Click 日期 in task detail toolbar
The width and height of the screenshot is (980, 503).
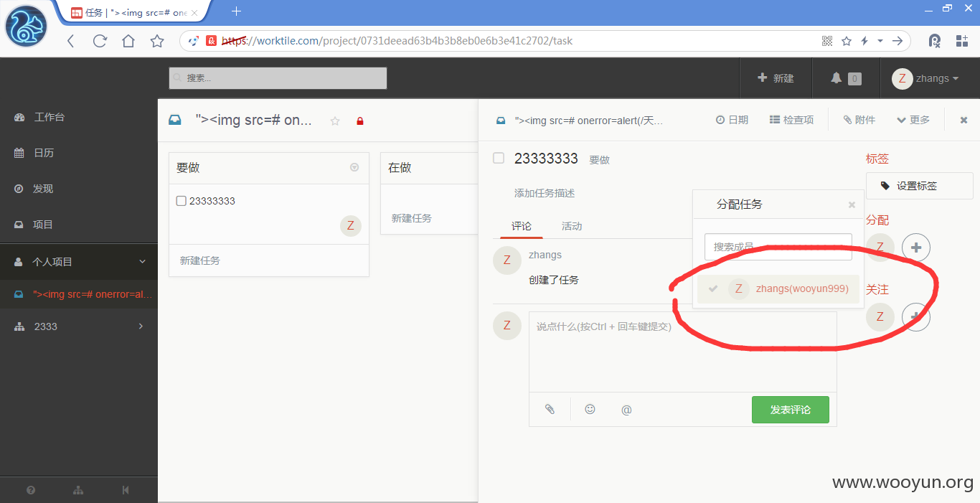[732, 120]
